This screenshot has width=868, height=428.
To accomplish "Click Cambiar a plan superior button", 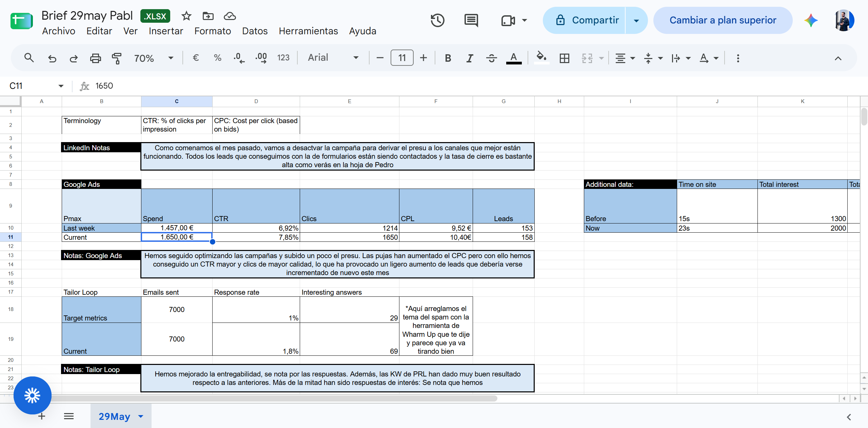I will point(723,20).
